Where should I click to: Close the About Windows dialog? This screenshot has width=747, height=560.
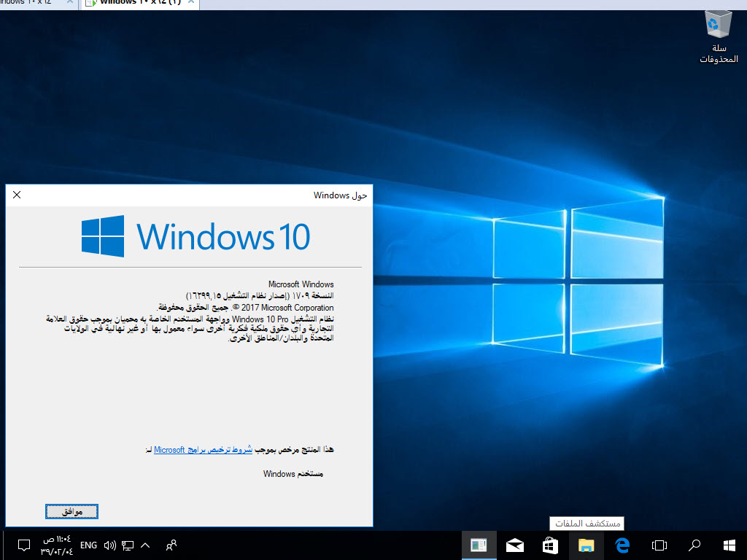pyautogui.click(x=17, y=195)
